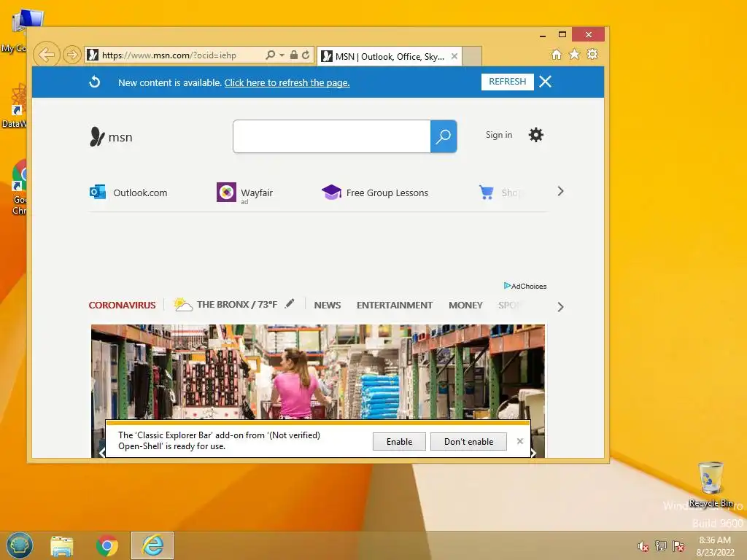Open File Explorer from taskbar
The width and height of the screenshot is (747, 560).
coord(62,545)
